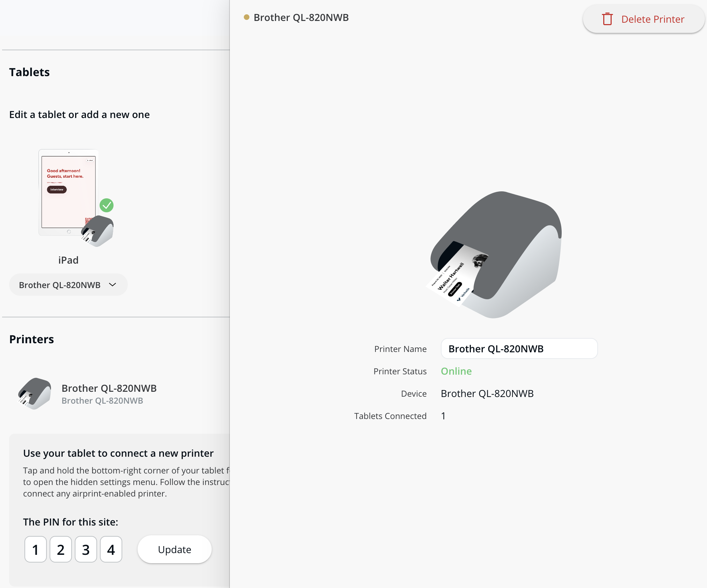
Task: Click the Delete Printer button label
Action: [x=653, y=19]
